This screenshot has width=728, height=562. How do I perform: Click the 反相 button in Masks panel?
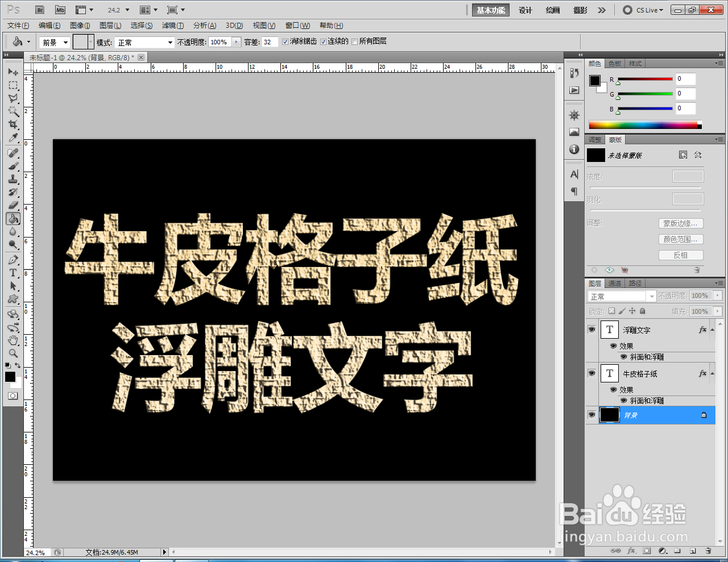pyautogui.click(x=681, y=255)
